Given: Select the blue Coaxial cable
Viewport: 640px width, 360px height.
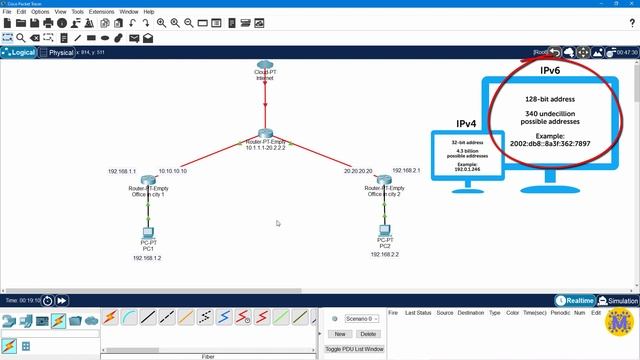Looking at the screenshot, I should pos(224,317).
